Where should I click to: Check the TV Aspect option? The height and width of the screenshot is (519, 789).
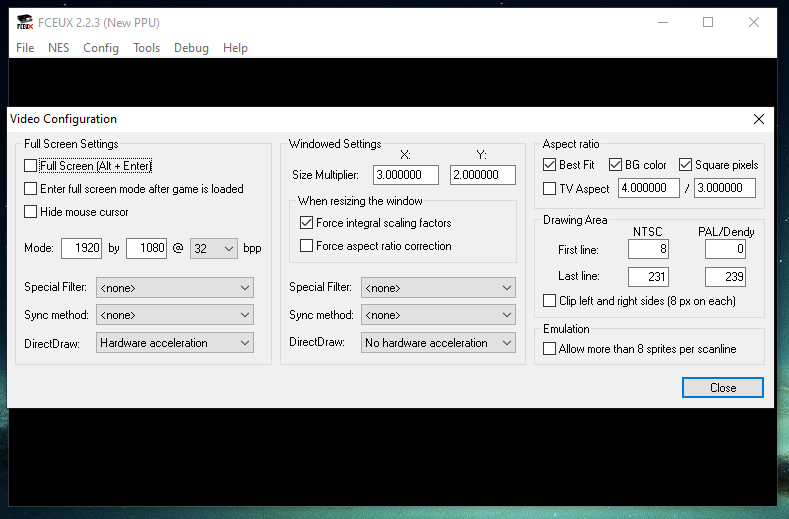coord(550,188)
